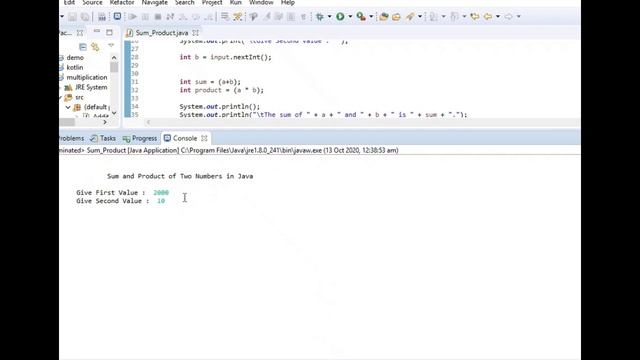Click the green Run button
Image resolution: width=640 pixels, height=360 pixels.
click(x=340, y=16)
